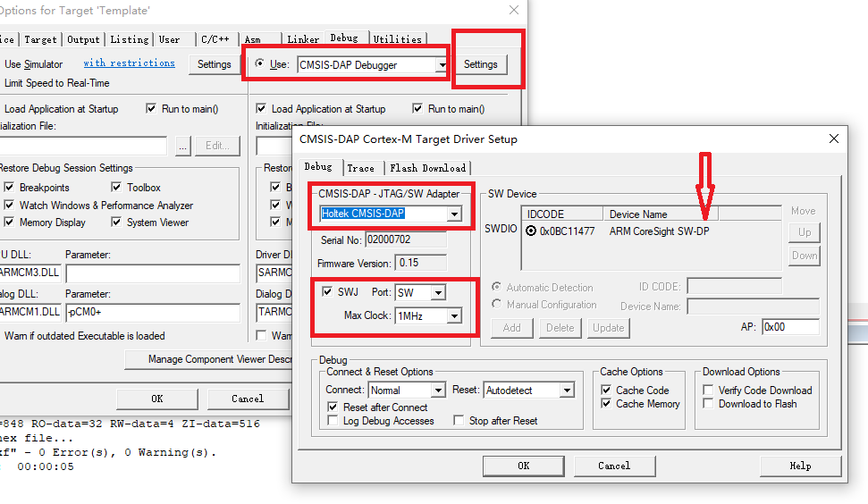Screen dimensions: 868x504
Task: Click the Firmware Version field
Action: point(422,263)
